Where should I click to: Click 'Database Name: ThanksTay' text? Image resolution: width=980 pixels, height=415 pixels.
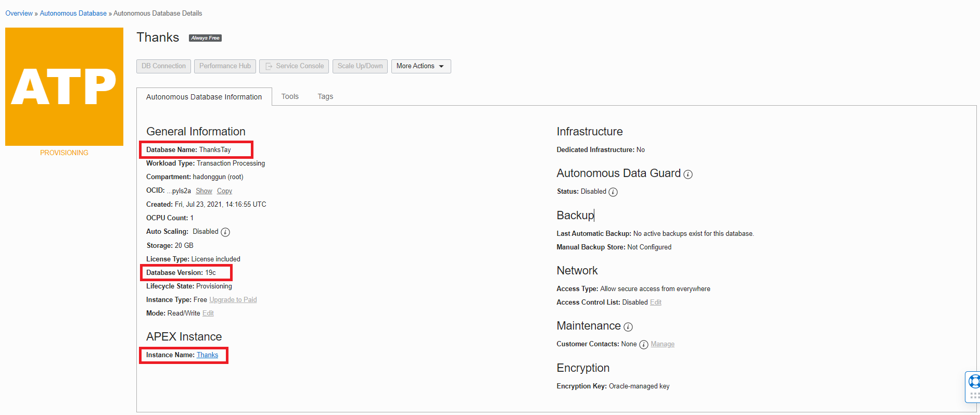[188, 150]
